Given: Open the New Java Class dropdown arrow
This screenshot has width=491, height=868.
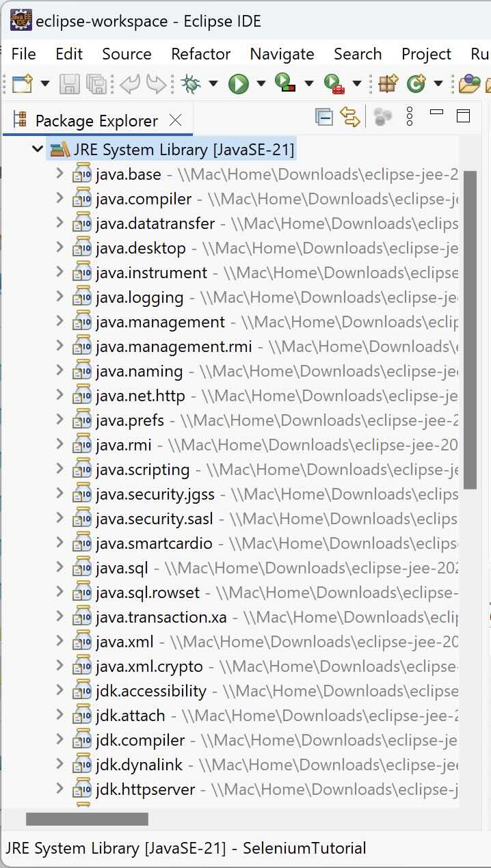Looking at the screenshot, I should pos(438,84).
